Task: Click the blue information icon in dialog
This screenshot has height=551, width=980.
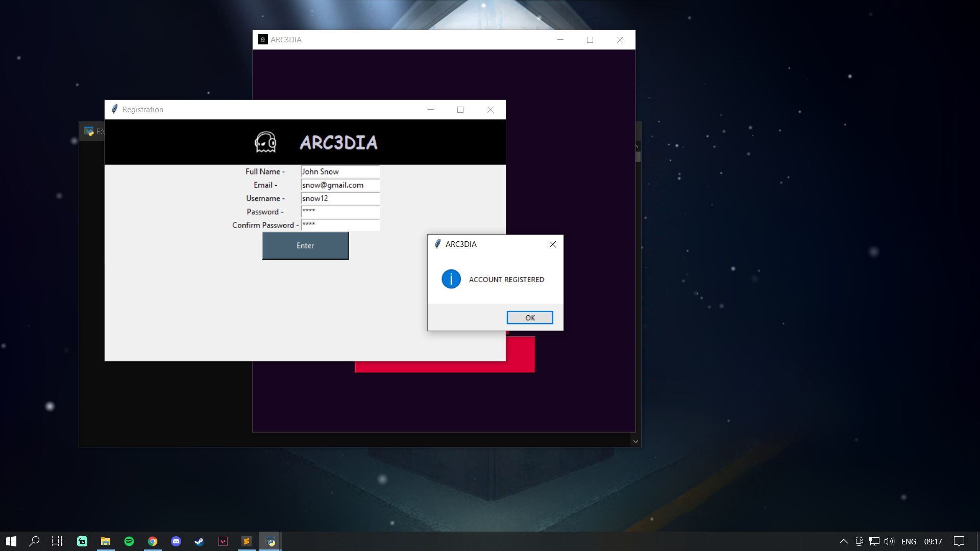Action: point(451,279)
